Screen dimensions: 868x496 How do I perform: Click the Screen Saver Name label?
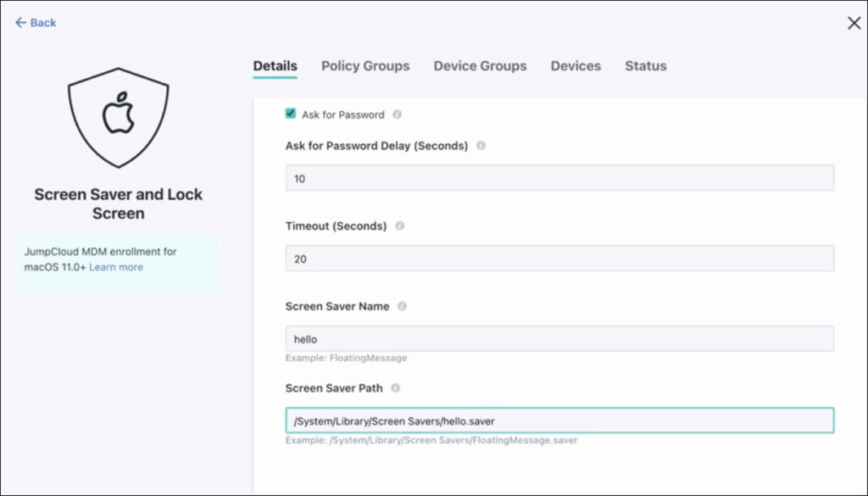pos(337,306)
